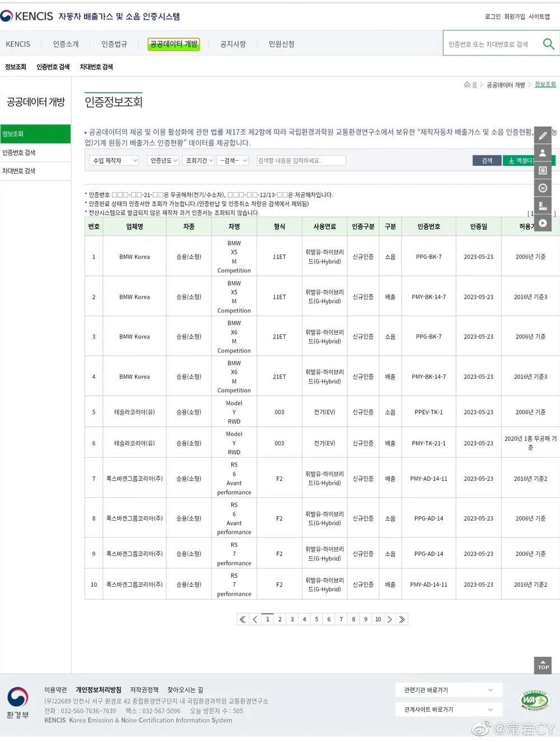Go to page 2 in pagination
Viewport: 560px width, 742px height.
[280, 619]
